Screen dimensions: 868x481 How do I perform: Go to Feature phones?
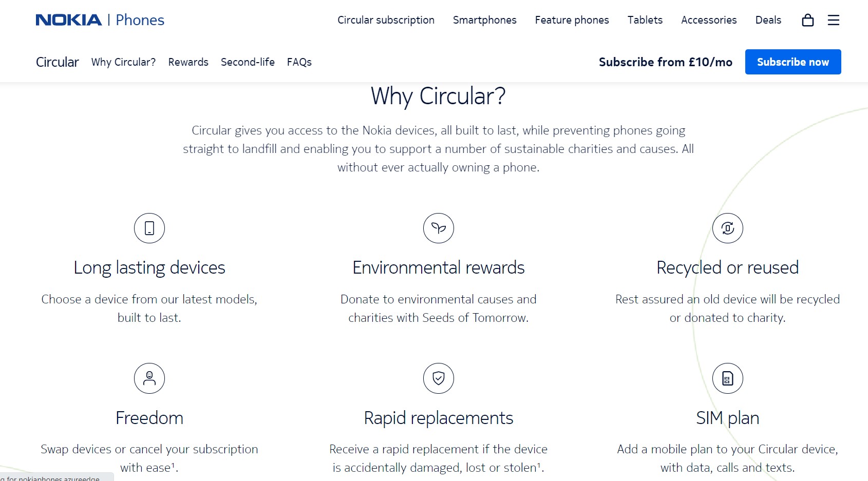pyautogui.click(x=572, y=20)
